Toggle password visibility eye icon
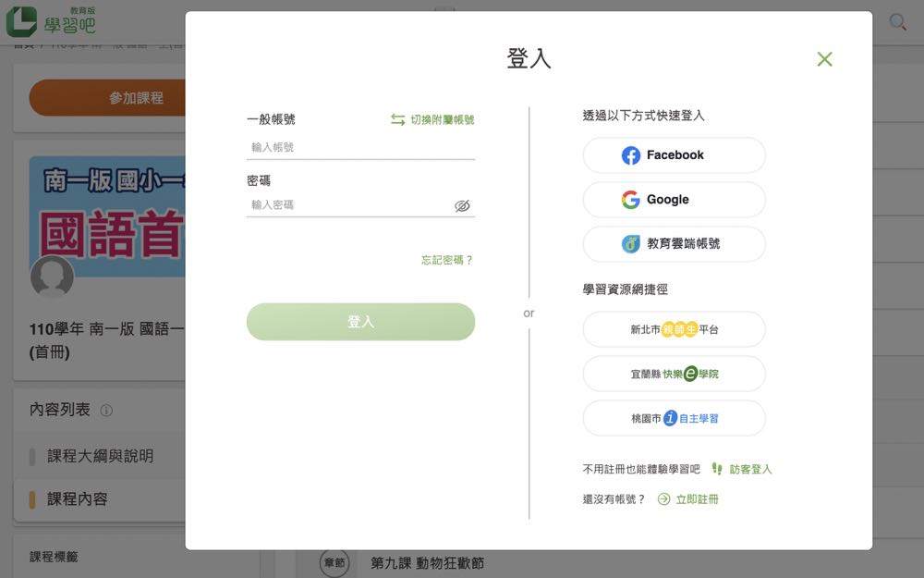 tap(462, 205)
